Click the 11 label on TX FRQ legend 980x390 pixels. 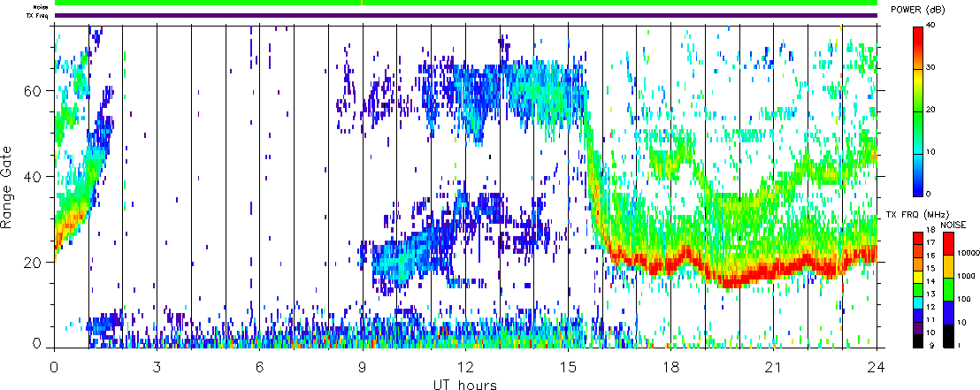930,319
